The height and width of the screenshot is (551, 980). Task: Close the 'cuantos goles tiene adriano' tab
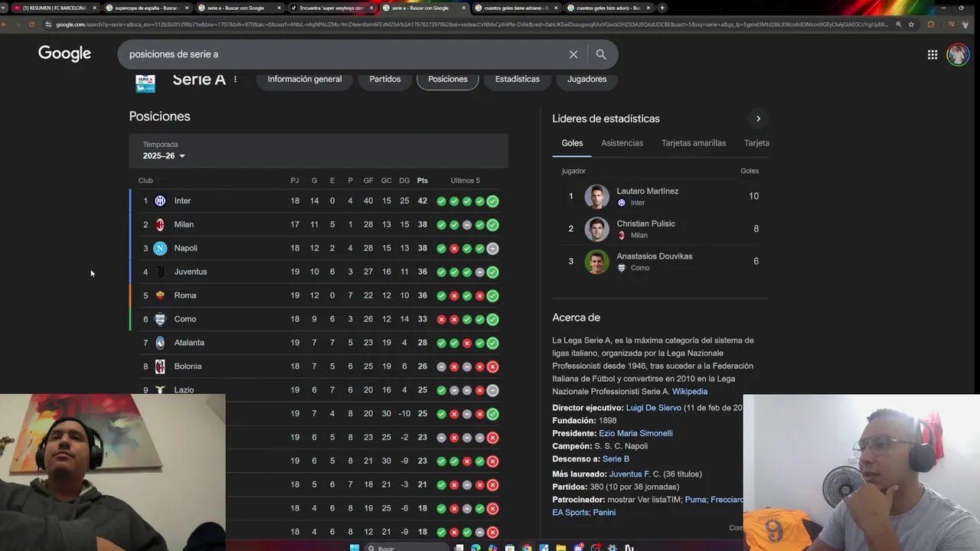click(556, 8)
